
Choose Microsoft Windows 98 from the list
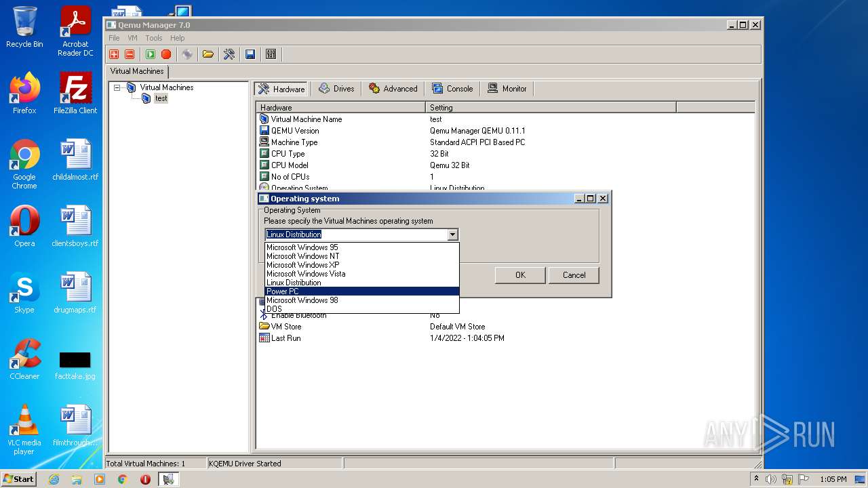point(361,300)
